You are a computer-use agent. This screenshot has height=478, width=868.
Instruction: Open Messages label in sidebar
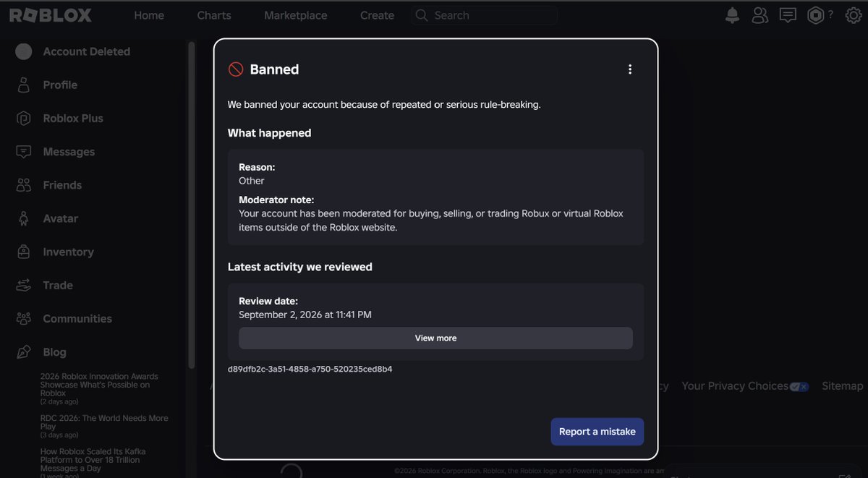click(69, 152)
